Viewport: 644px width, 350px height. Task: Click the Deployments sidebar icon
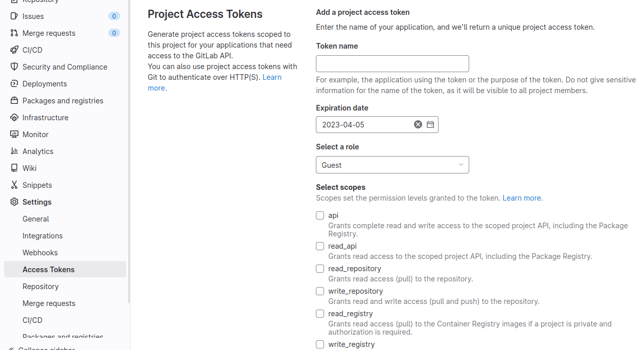tap(14, 84)
